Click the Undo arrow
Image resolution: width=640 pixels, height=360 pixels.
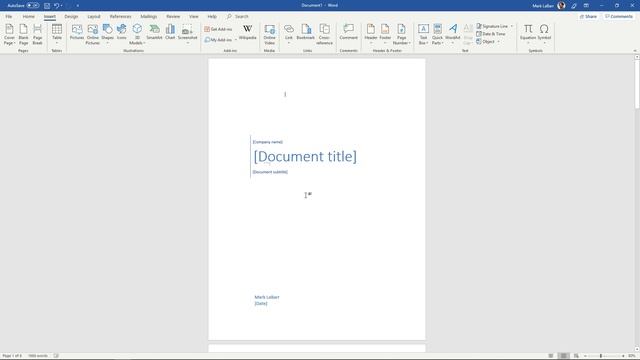click(56, 6)
